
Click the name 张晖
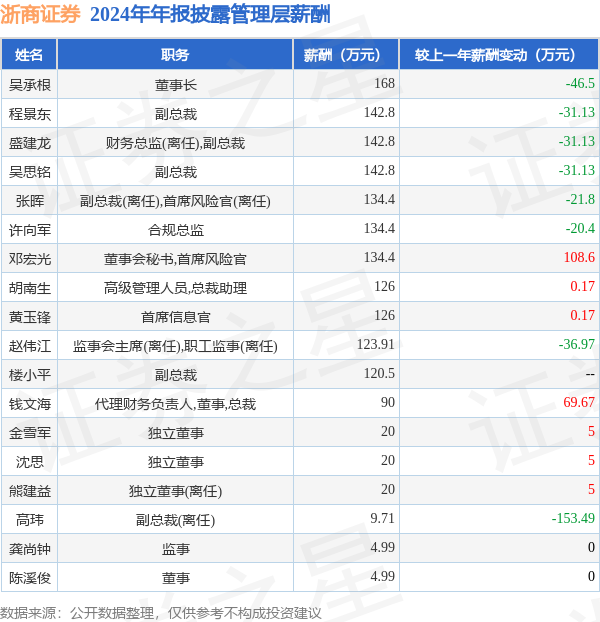(x=30, y=201)
